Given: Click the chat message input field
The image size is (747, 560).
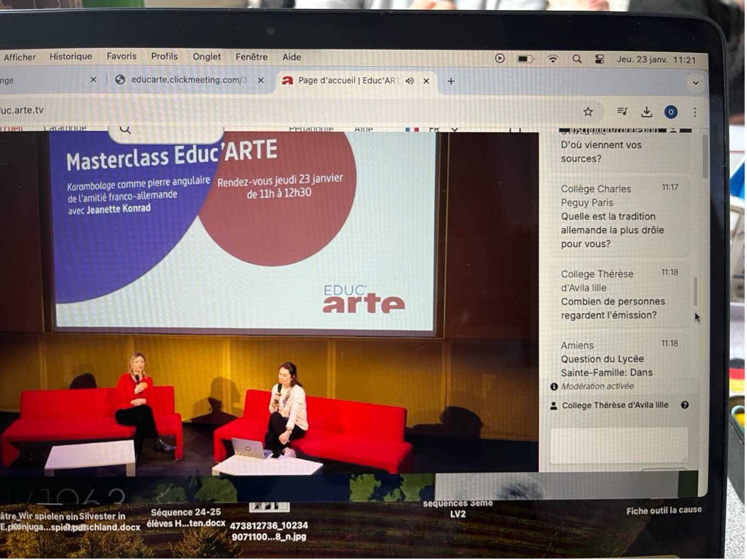Looking at the screenshot, I should tap(619, 446).
